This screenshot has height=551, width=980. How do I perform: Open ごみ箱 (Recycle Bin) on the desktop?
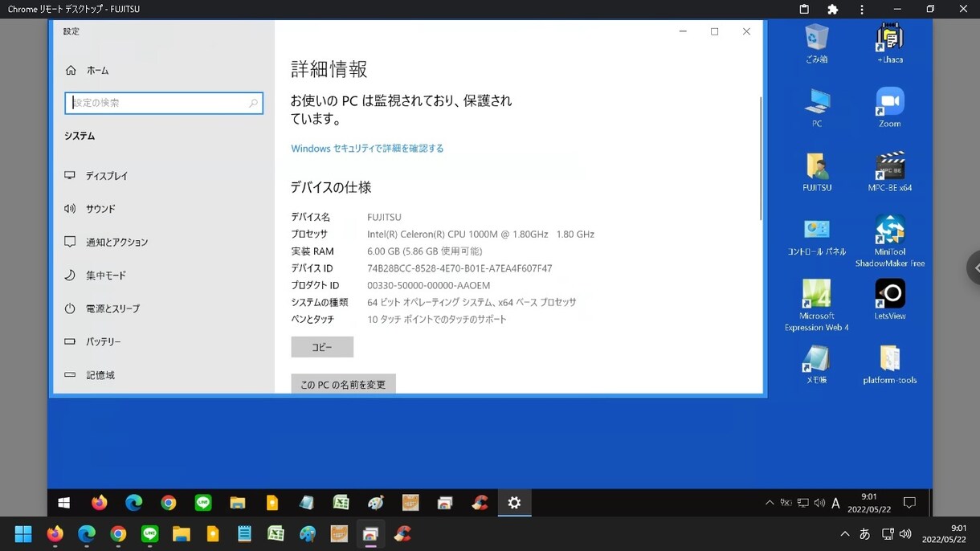pos(817,43)
